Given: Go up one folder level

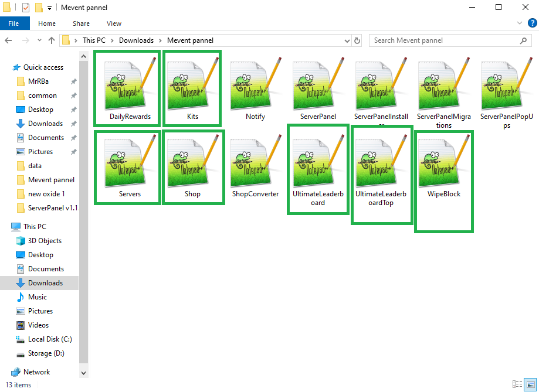Looking at the screenshot, I should click(52, 40).
